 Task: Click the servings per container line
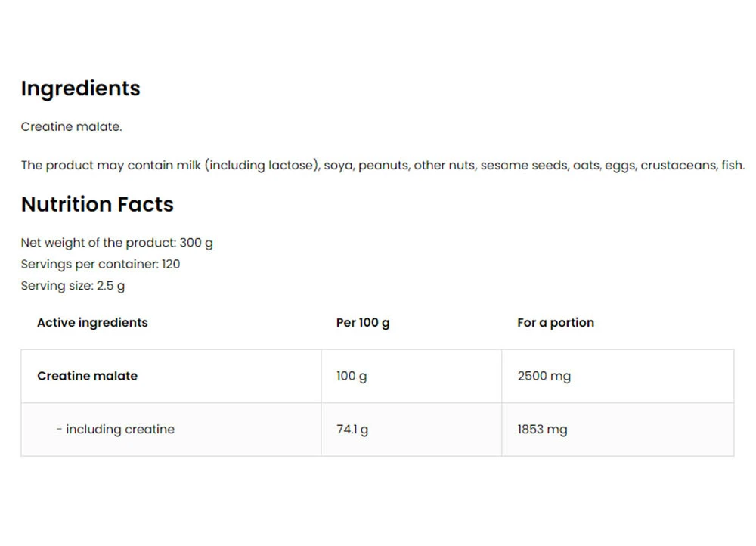(100, 264)
